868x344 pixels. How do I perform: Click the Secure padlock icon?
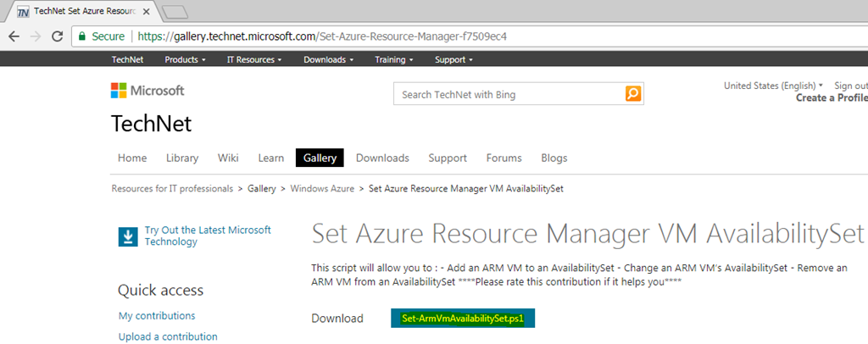click(x=82, y=36)
